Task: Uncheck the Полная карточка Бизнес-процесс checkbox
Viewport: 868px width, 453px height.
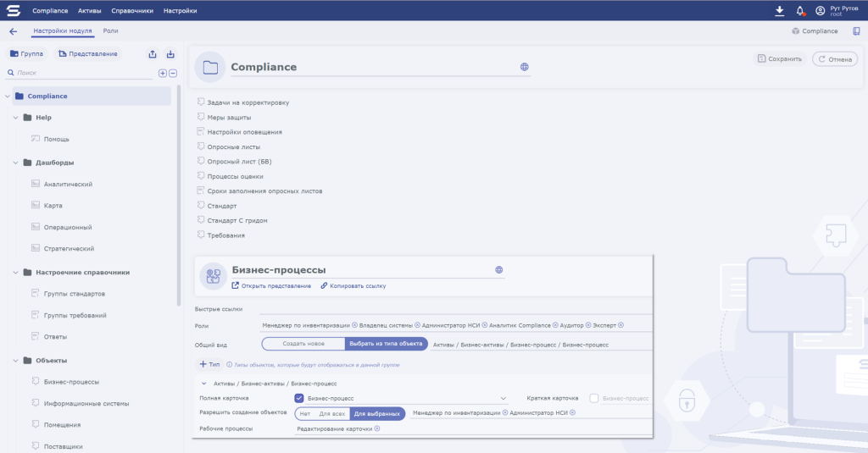Action: (x=299, y=398)
